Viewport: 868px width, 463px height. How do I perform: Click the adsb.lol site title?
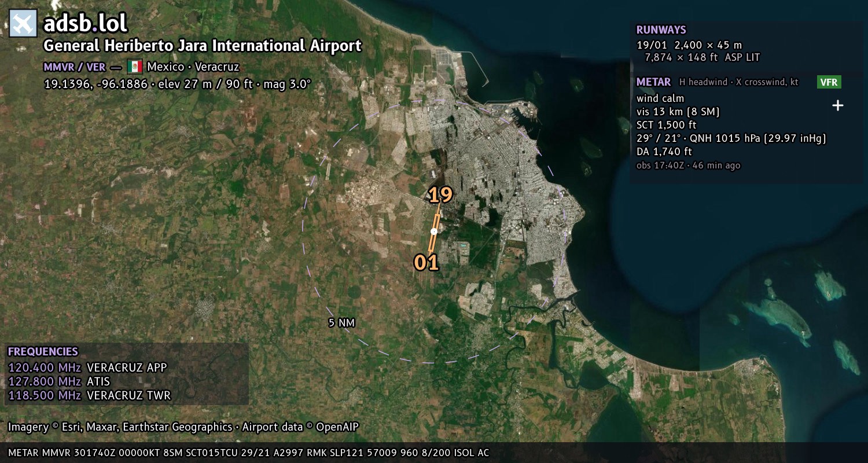click(x=85, y=24)
